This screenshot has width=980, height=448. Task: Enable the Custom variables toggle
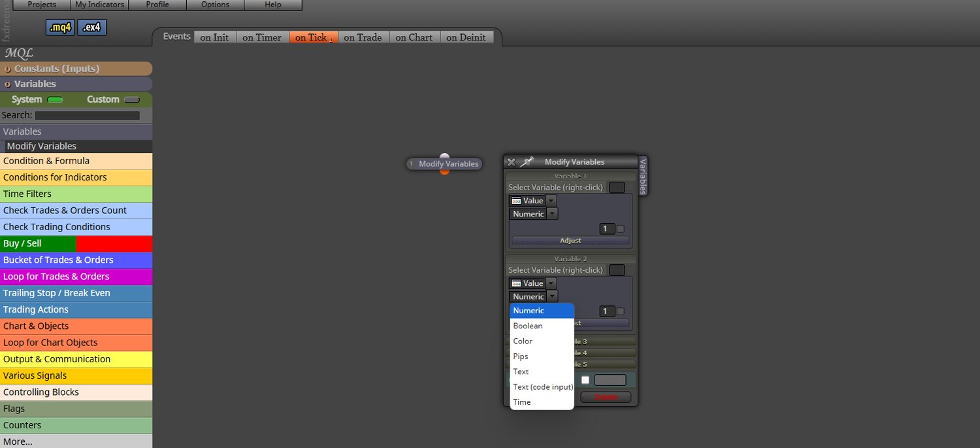[132, 99]
